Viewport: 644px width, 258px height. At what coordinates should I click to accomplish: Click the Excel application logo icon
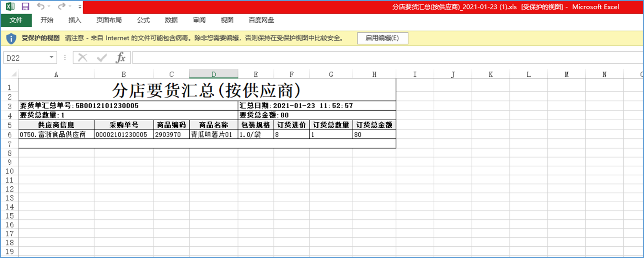point(10,6)
